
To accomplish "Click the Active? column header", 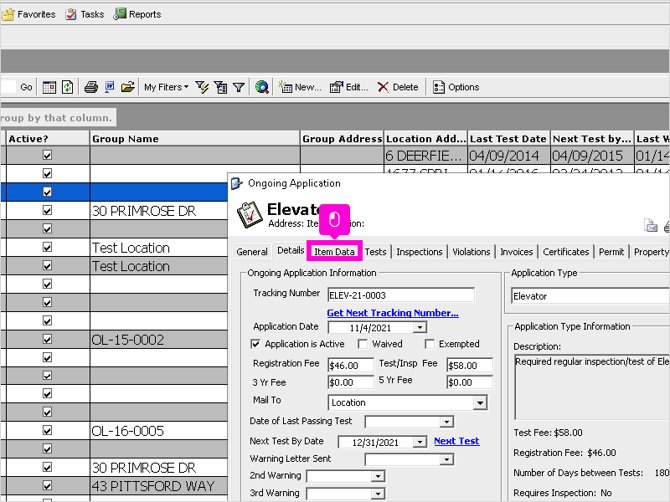I will (x=48, y=139).
